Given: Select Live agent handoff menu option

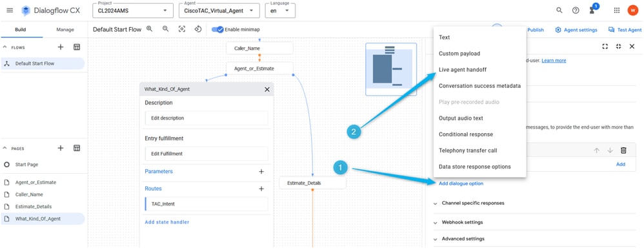Looking at the screenshot, I should [x=463, y=70].
